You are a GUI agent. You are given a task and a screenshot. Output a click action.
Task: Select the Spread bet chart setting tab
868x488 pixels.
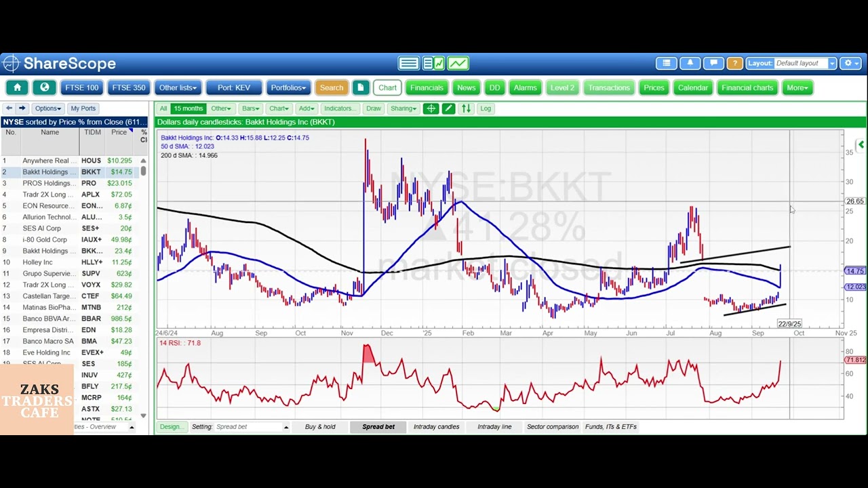tap(378, 427)
